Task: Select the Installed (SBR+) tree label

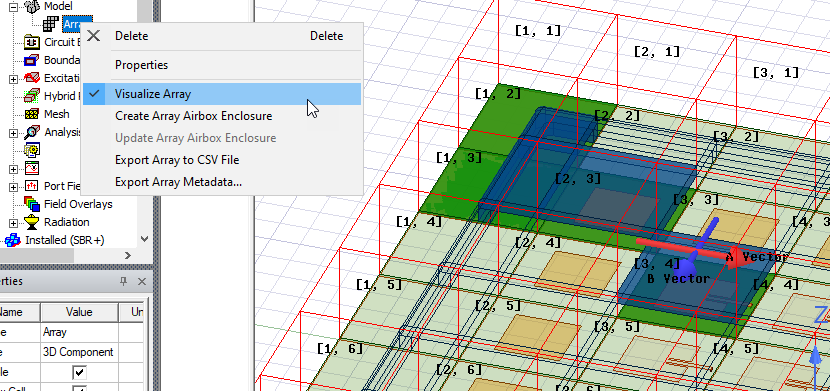Action: pos(65,240)
